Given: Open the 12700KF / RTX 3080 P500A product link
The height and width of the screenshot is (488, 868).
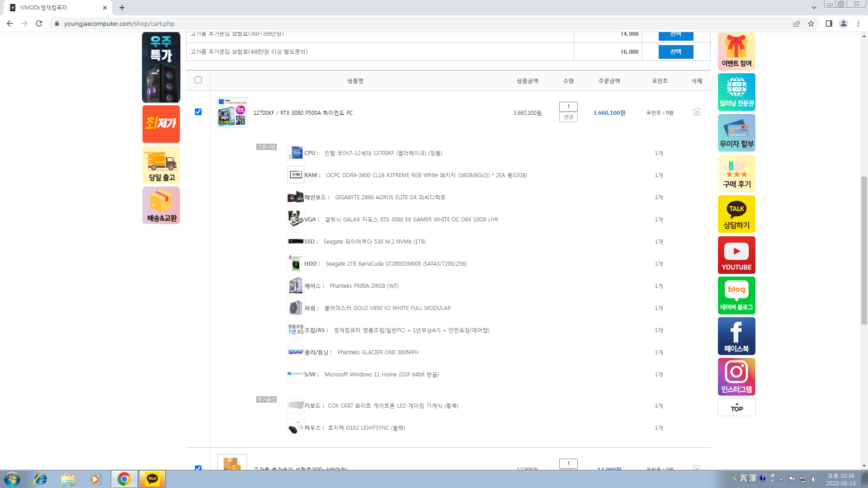Looking at the screenshot, I should point(303,113).
